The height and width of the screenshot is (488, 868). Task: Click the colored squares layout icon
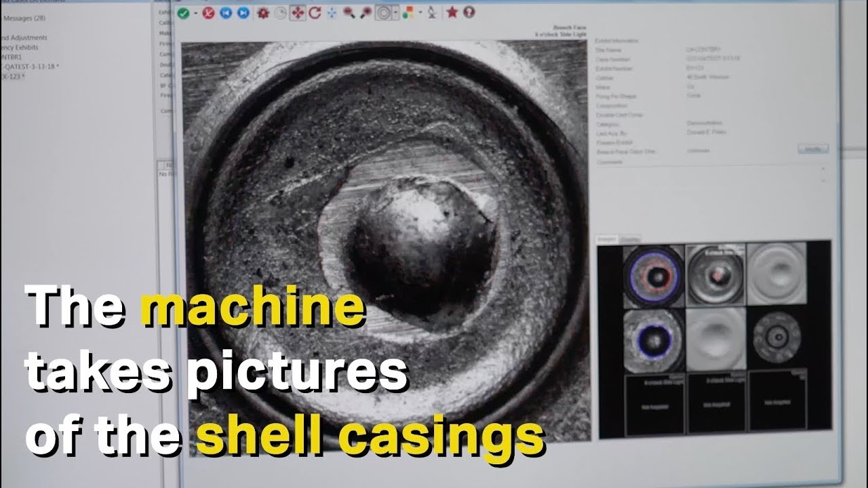(408, 13)
